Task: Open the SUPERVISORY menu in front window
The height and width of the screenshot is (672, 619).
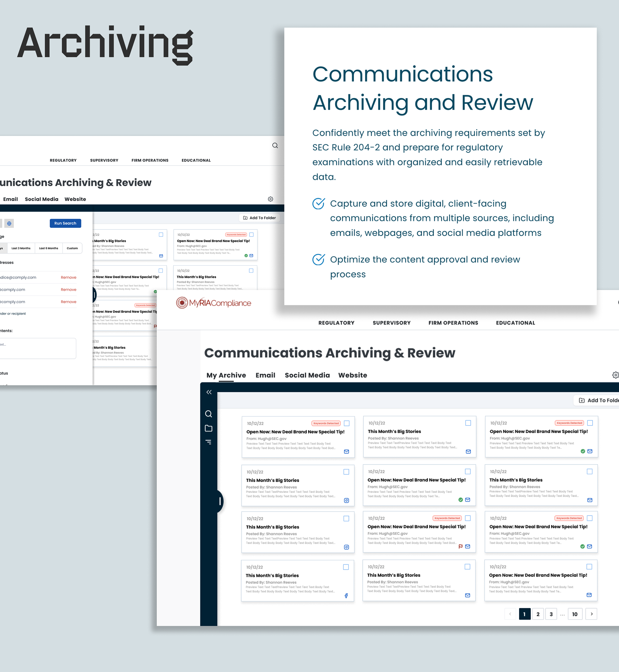Action: click(x=391, y=323)
